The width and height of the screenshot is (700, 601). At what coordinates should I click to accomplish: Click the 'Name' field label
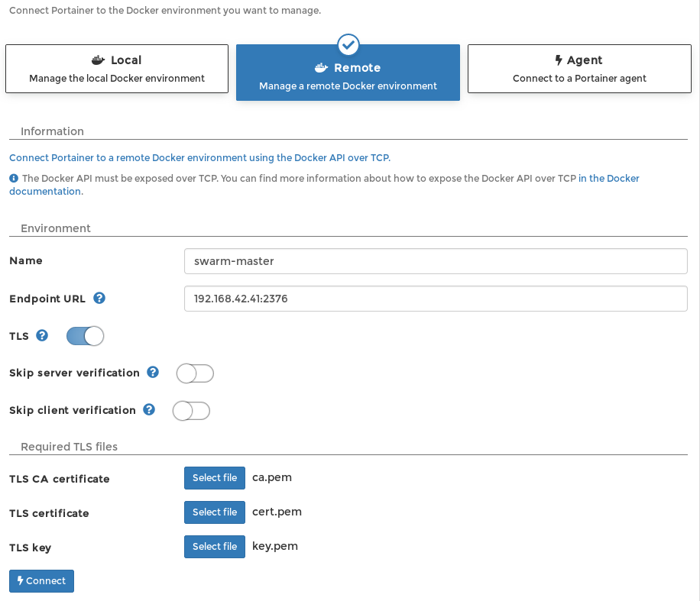pyautogui.click(x=26, y=260)
